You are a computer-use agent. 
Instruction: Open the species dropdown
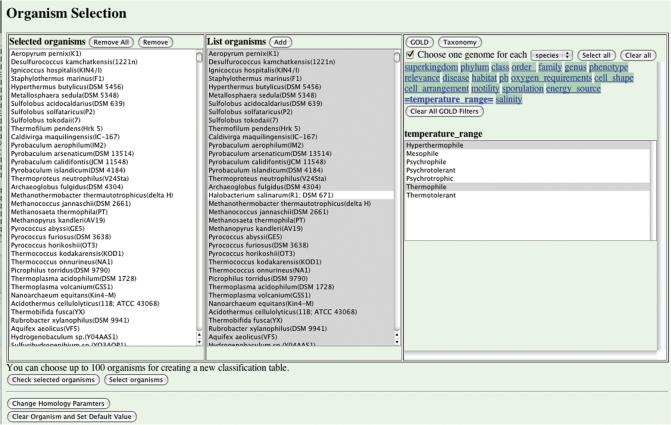tap(552, 54)
